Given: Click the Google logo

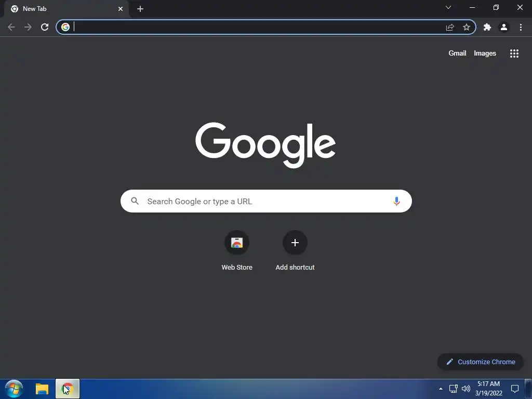Looking at the screenshot, I should click(265, 145).
